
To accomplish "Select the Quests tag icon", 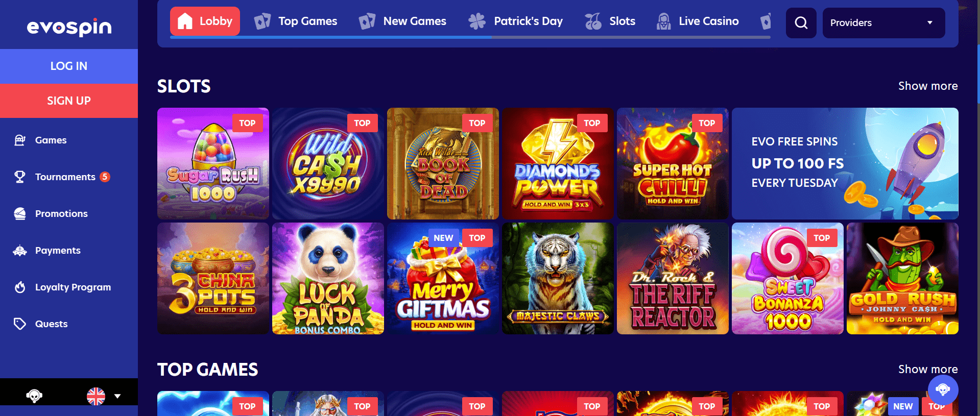I will tap(20, 324).
